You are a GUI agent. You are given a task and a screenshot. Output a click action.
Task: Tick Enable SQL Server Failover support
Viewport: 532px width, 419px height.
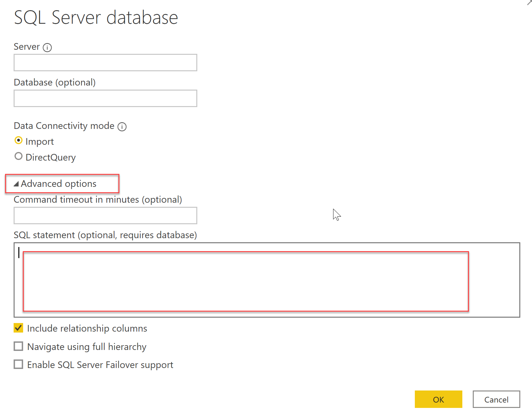(18, 364)
